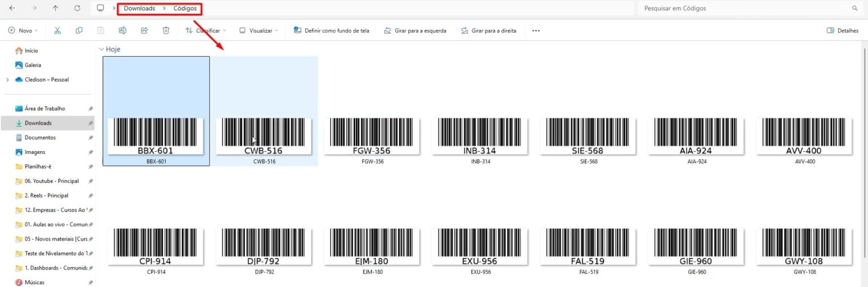Toggle the Detalhes pane
The height and width of the screenshot is (287, 868).
(x=842, y=31)
